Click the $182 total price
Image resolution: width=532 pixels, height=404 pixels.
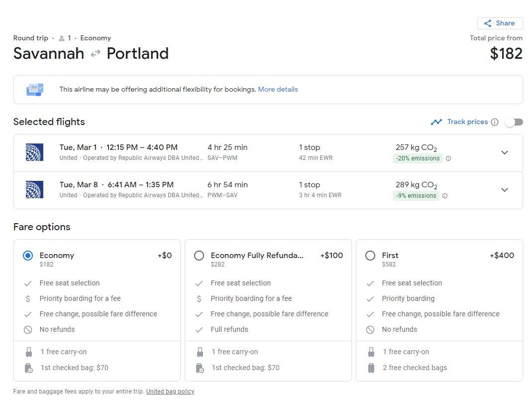(x=506, y=53)
